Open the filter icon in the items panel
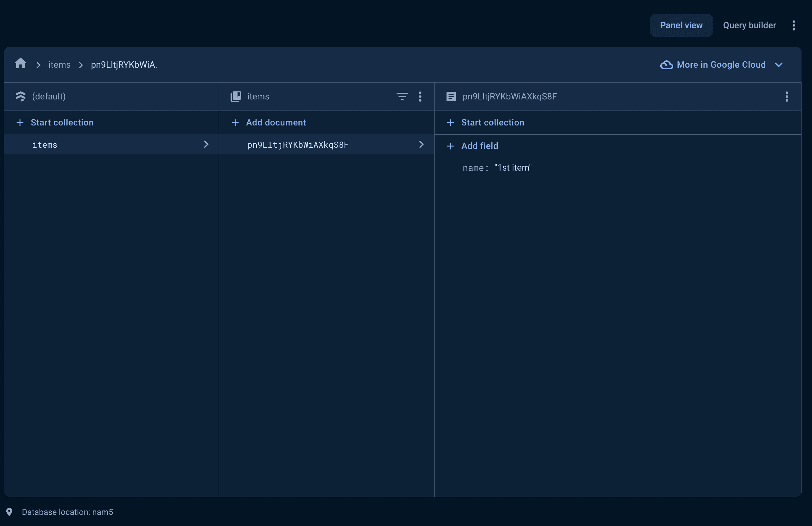Image resolution: width=812 pixels, height=526 pixels. pos(402,97)
